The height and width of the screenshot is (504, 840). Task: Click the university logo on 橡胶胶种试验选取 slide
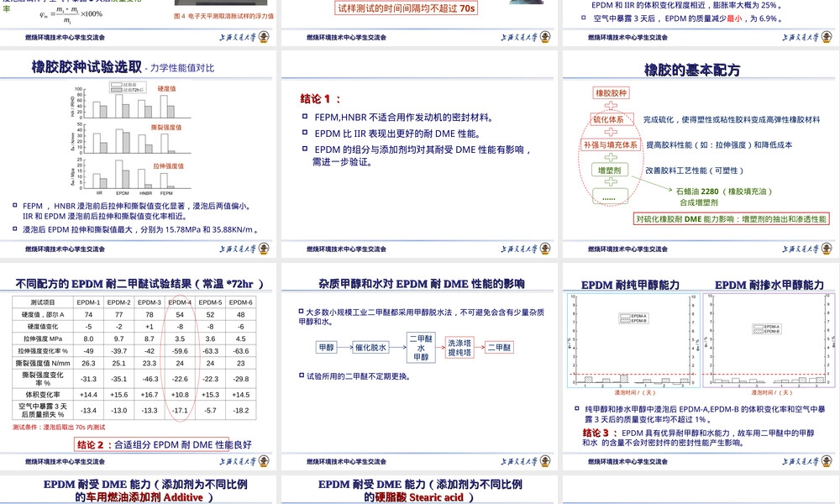click(x=264, y=249)
